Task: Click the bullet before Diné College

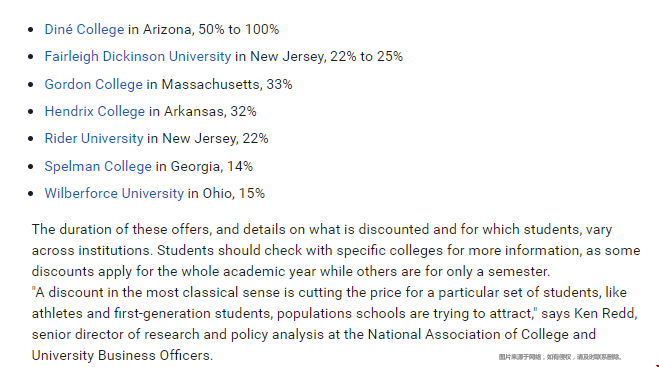Action: pos(31,30)
